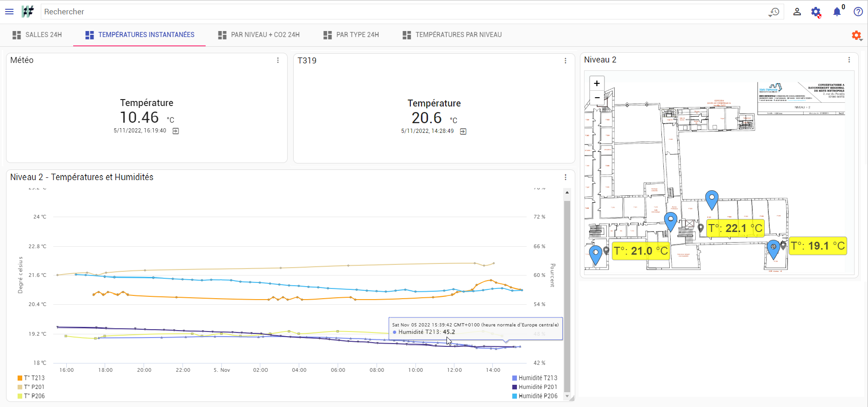Click the 5. Nov x-axis label
This screenshot has height=407, width=868.
(x=222, y=370)
